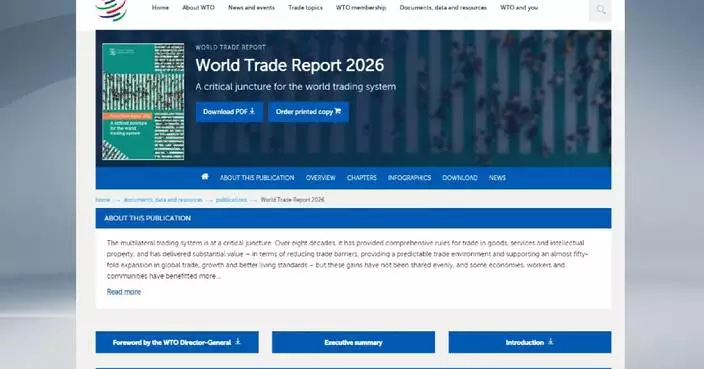Go to publication home via house icon
The width and height of the screenshot is (704, 369).
pos(205,177)
